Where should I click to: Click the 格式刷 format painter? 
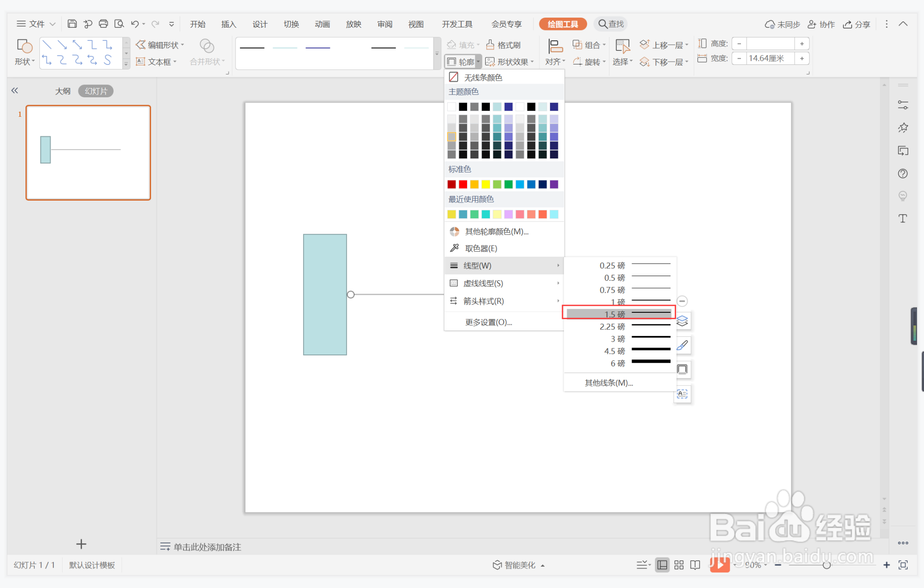(x=503, y=45)
